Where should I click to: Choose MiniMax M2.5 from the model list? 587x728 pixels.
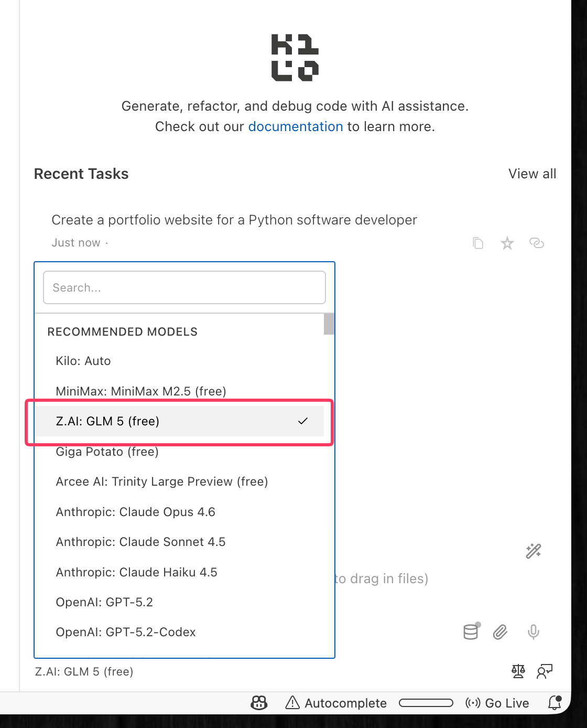141,391
